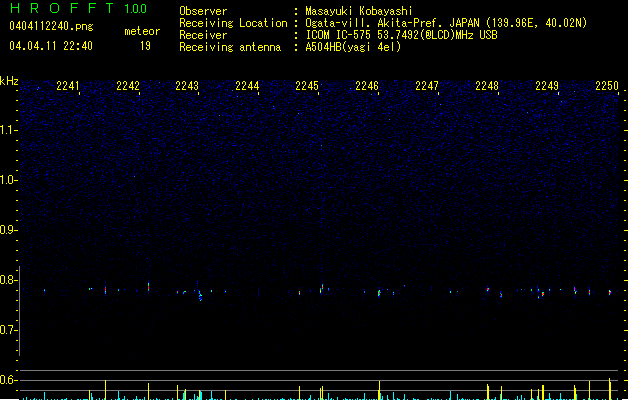Click the 2249 time marker
Image resolution: width=629 pixels, height=400 pixels.
click(x=547, y=86)
